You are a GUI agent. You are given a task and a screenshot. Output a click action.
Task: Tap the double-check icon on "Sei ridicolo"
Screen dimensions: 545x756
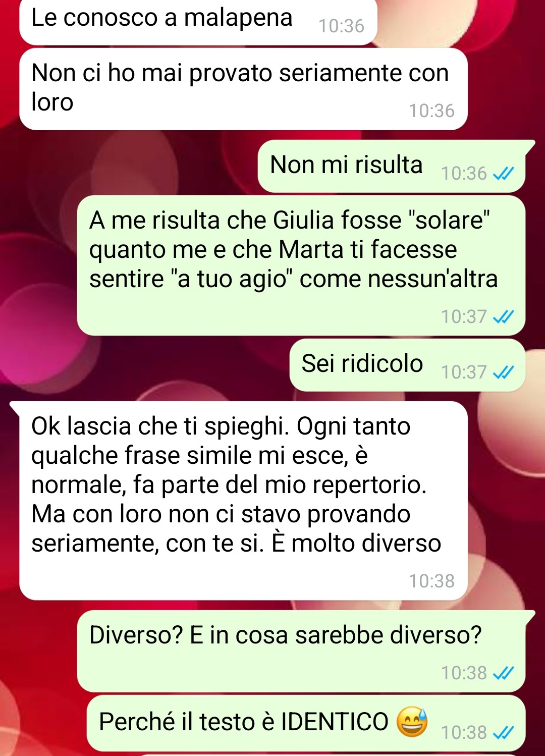pyautogui.click(x=503, y=372)
